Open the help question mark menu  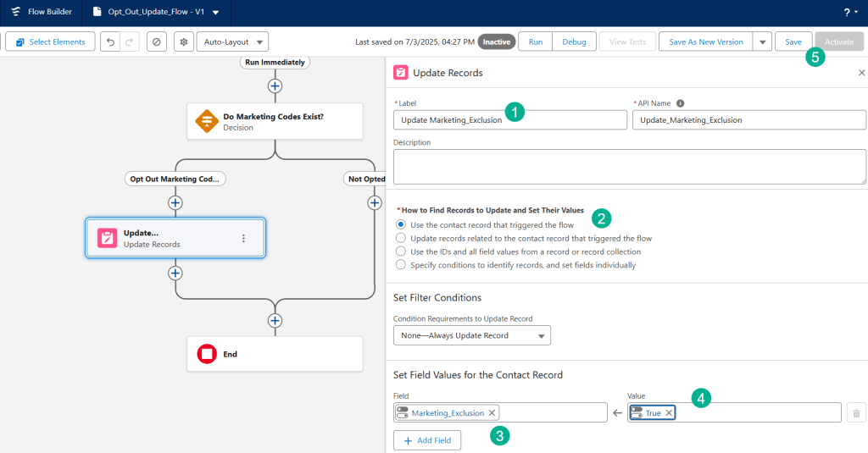click(x=849, y=13)
